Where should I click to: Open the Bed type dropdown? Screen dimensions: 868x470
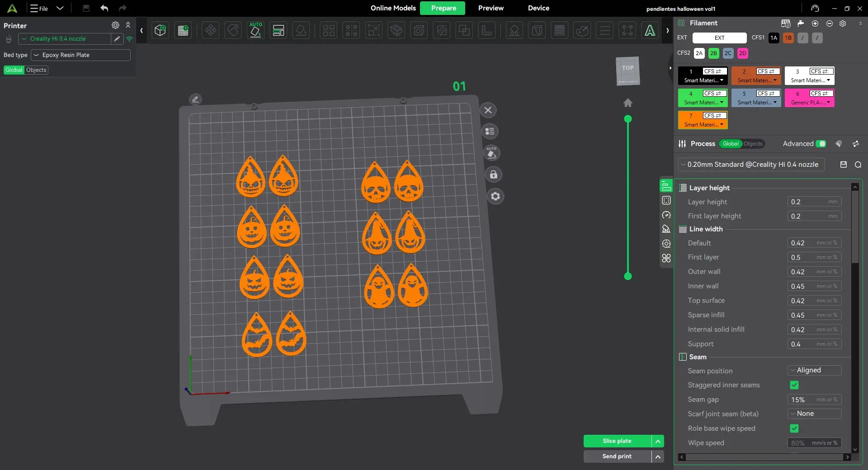click(x=80, y=55)
